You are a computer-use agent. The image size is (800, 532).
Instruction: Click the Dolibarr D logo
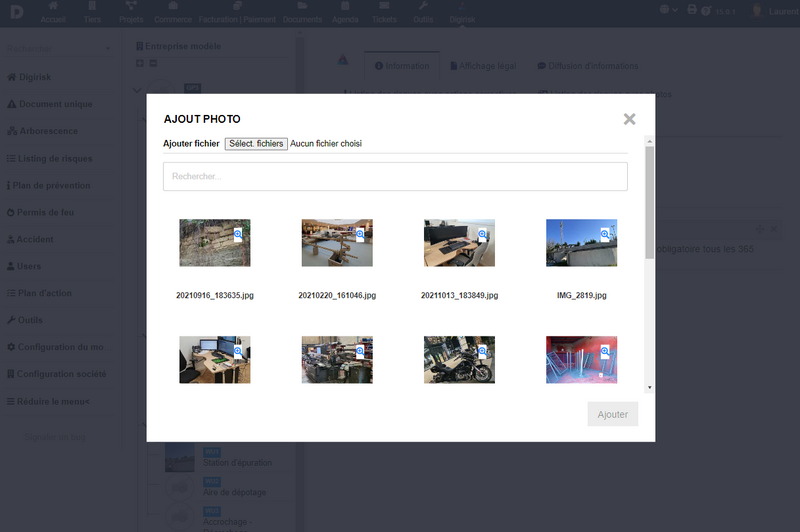(17, 11)
